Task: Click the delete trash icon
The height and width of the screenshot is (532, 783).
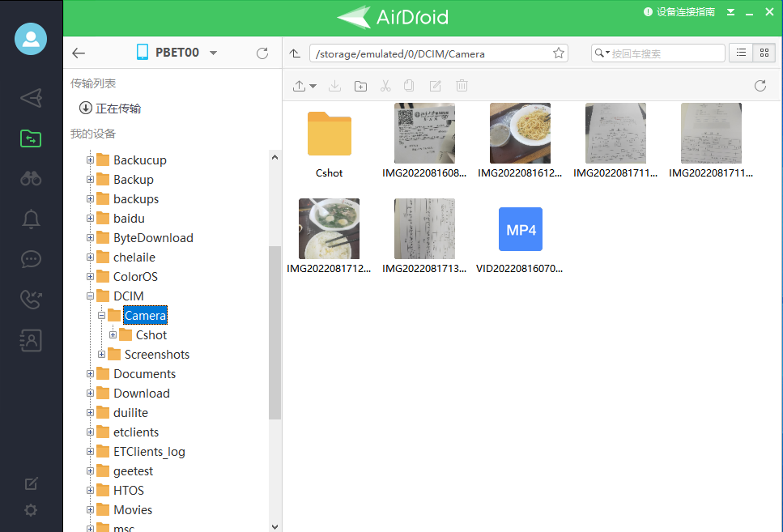Action: click(x=462, y=85)
